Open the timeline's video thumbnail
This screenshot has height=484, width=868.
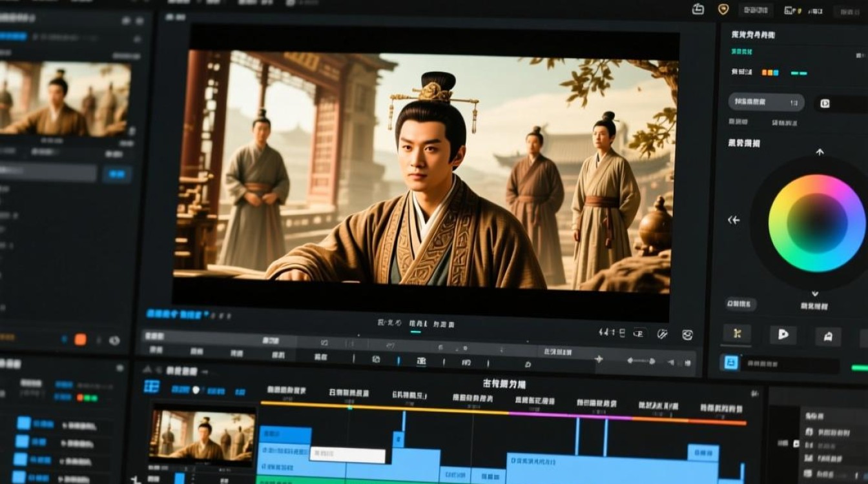203,434
